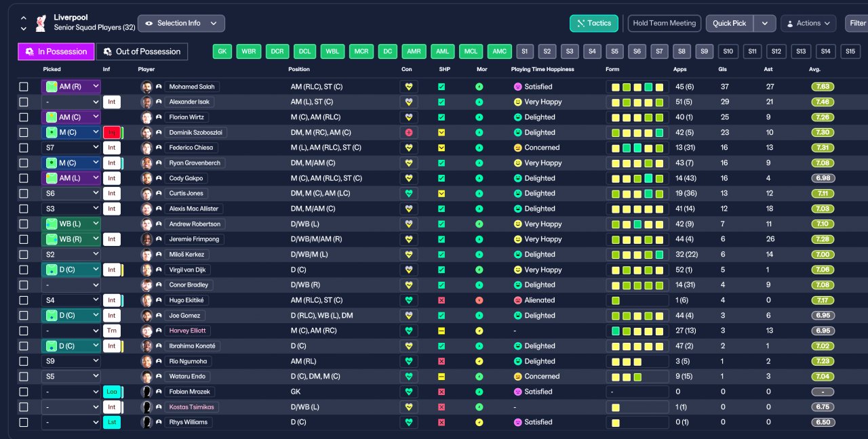Tick Andrew Robertson's row checkbox

coord(24,224)
